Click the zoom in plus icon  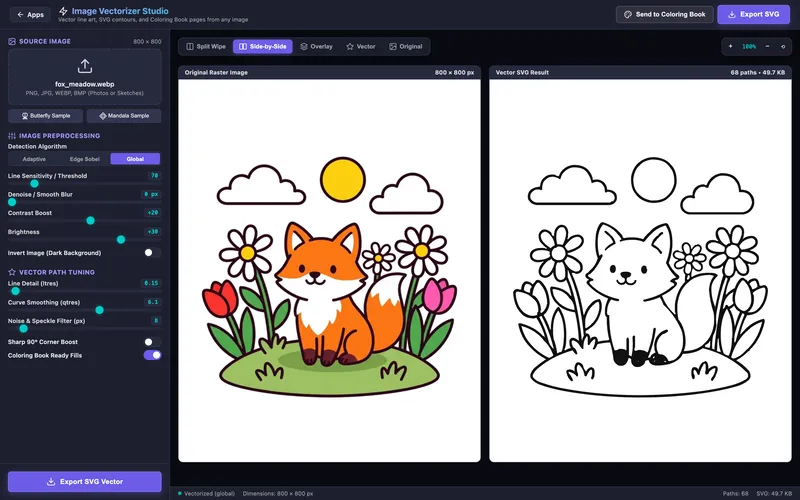coord(731,46)
